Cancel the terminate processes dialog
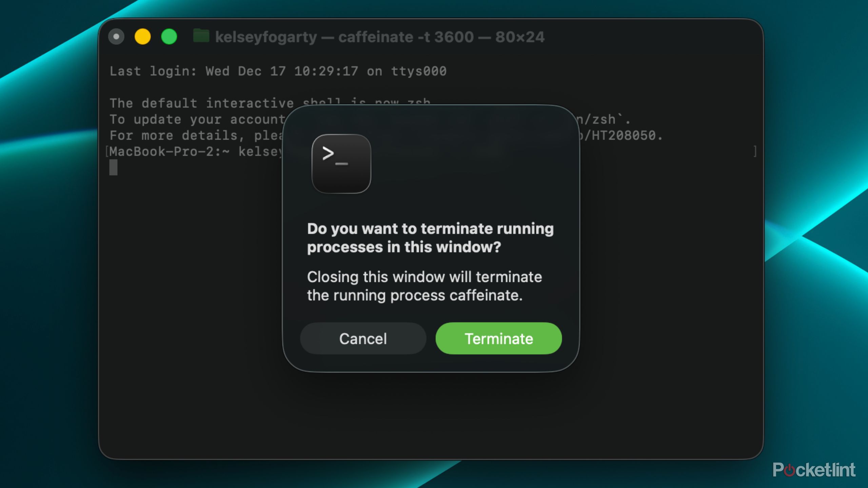868x488 pixels. (x=363, y=339)
